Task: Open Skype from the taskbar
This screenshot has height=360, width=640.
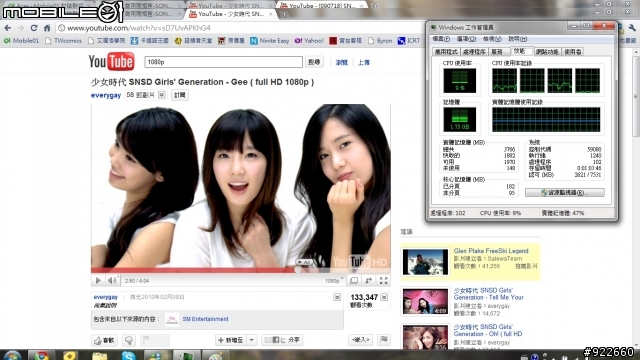Action: 128,356
